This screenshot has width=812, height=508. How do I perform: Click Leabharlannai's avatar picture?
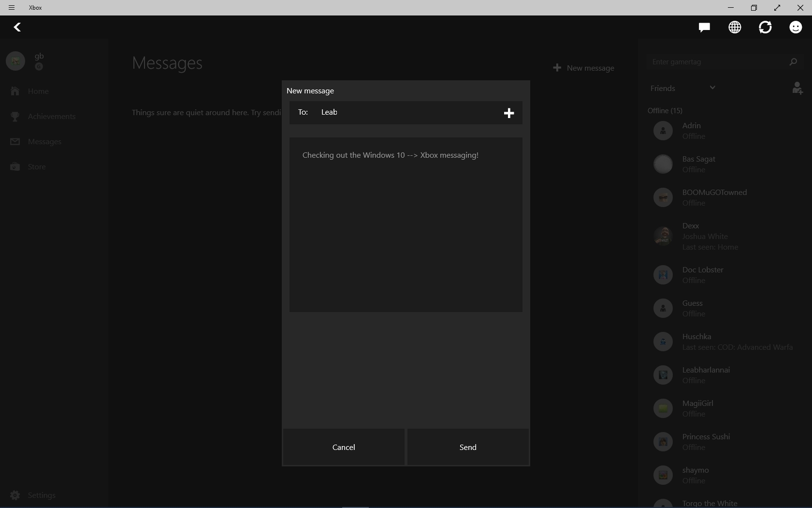point(663,375)
